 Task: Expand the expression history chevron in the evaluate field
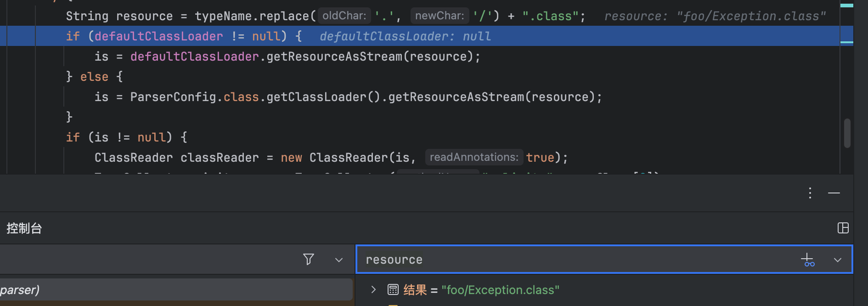coord(838,260)
